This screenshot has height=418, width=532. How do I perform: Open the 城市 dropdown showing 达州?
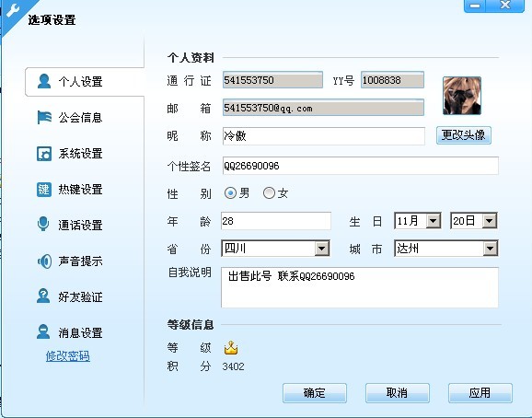click(490, 249)
